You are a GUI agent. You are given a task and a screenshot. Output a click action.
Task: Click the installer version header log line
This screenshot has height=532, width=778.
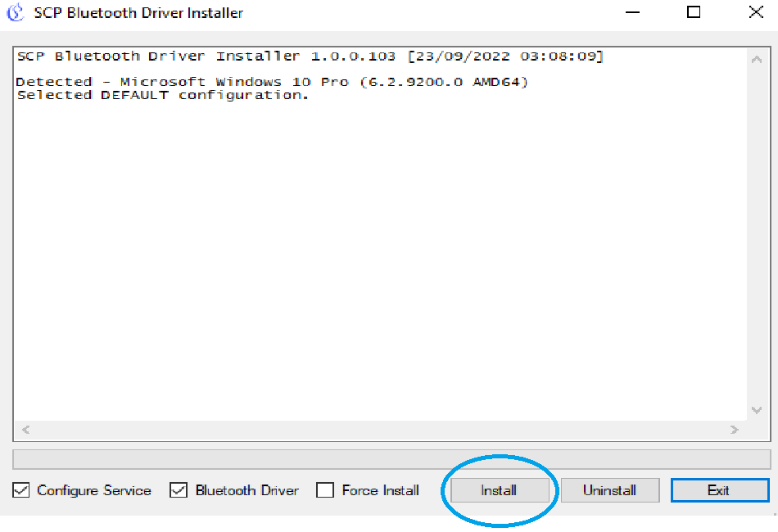pyautogui.click(x=310, y=56)
